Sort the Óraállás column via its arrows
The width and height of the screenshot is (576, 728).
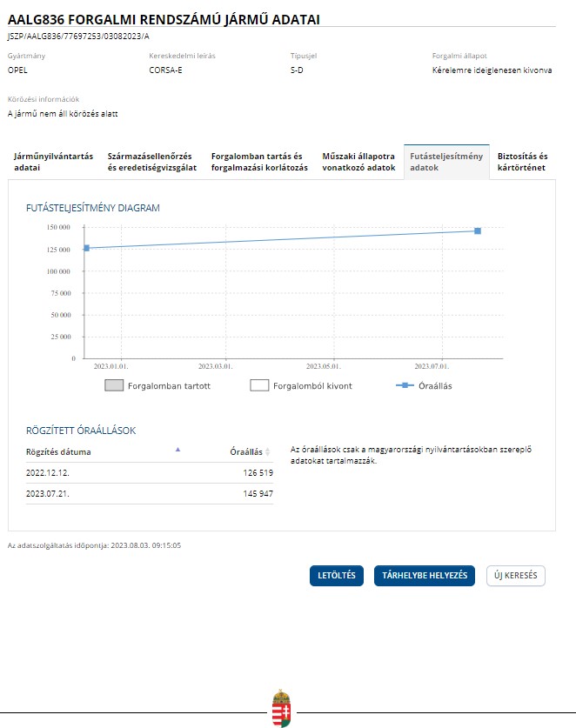click(268, 451)
